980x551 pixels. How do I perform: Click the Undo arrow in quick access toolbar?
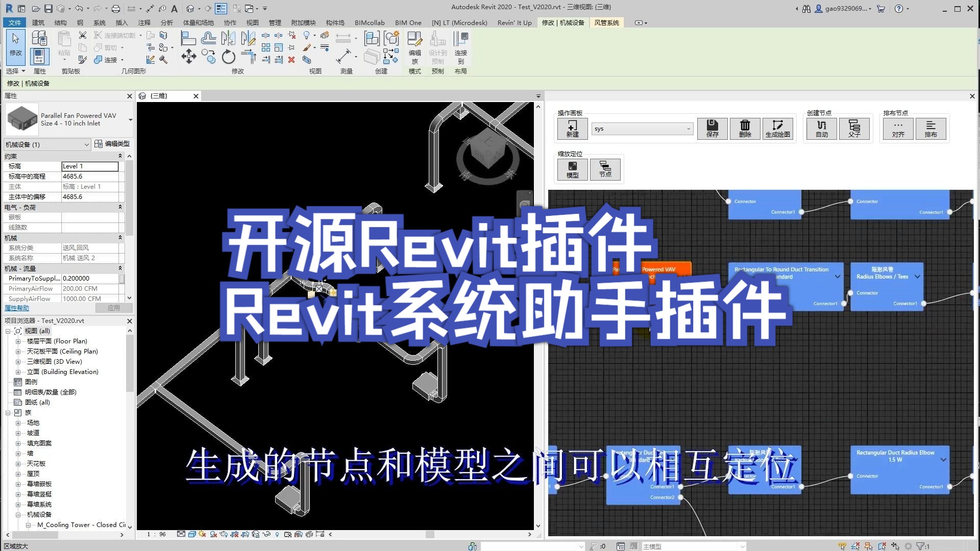(79, 9)
